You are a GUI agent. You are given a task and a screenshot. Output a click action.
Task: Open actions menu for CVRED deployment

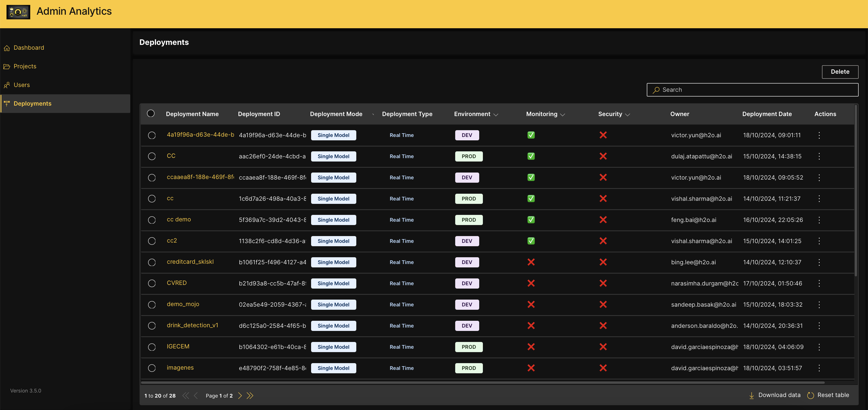point(819,283)
